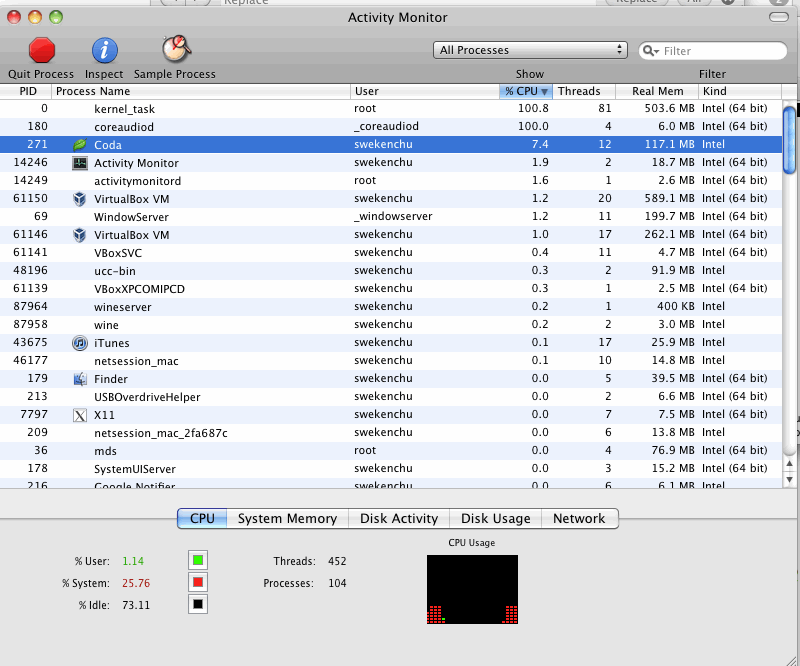Open the Inspect info icon

tap(105, 51)
